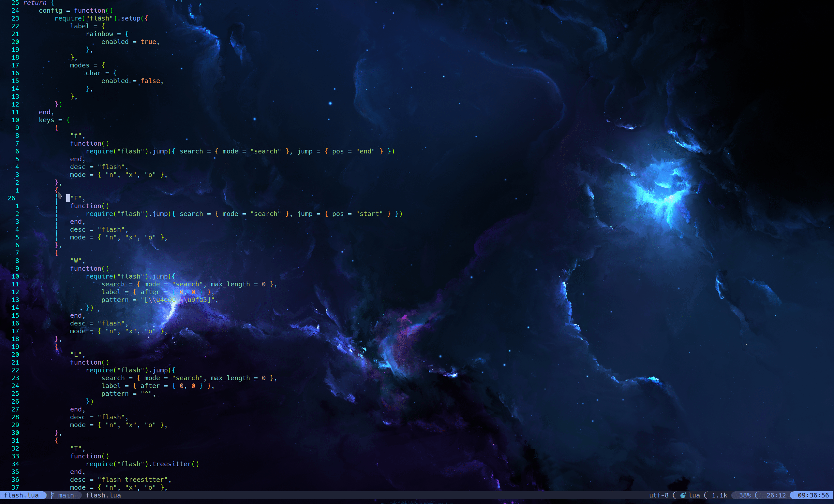Click the "start" string in pos assignment

point(369,214)
